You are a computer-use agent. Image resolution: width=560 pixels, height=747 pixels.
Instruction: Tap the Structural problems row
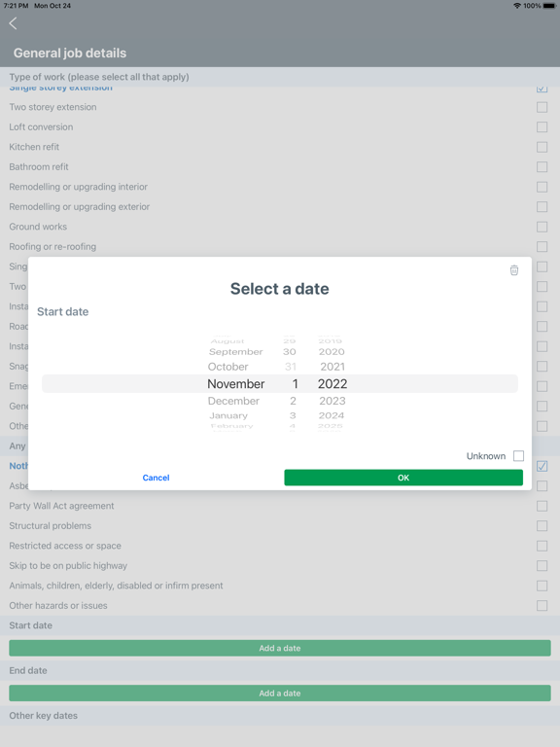click(x=280, y=526)
